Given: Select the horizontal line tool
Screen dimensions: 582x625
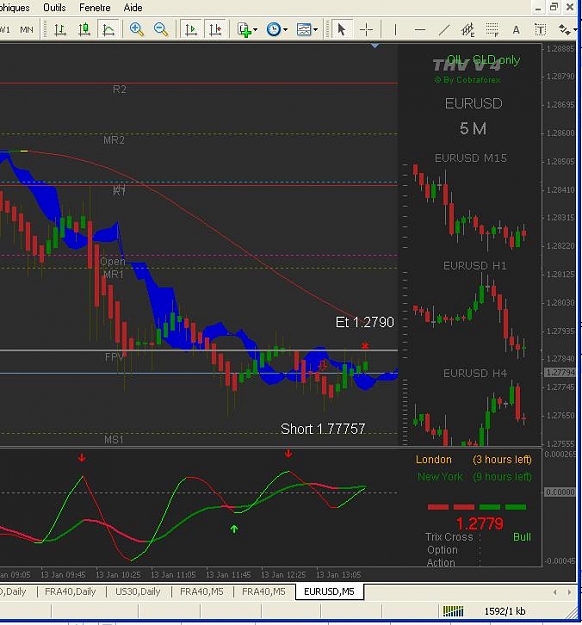Looking at the screenshot, I should (x=420, y=30).
